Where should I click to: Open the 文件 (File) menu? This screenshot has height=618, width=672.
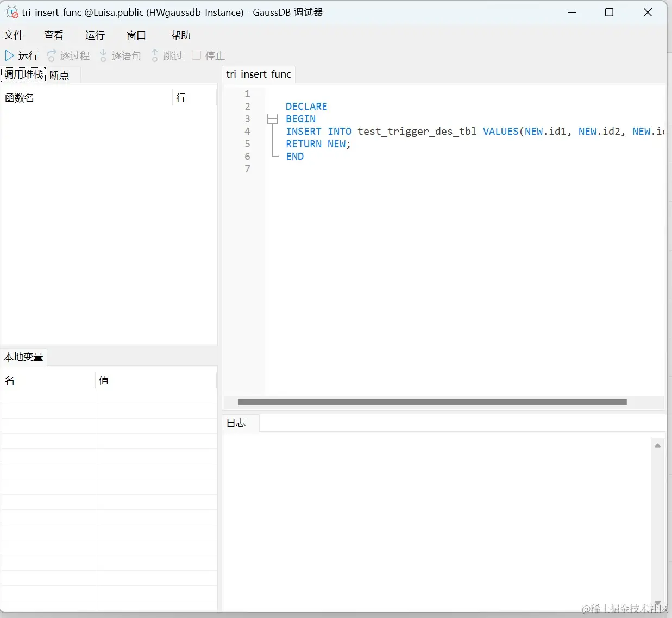[x=14, y=35]
